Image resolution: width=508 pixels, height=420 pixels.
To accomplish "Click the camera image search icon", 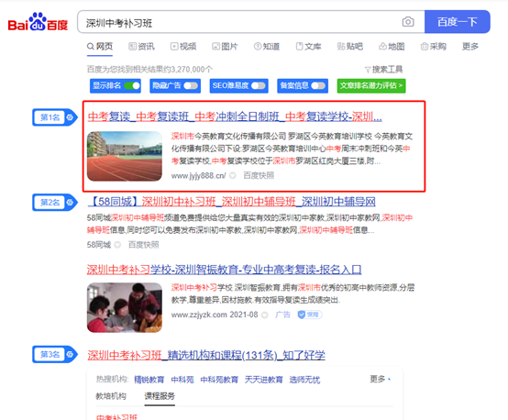I will point(408,22).
